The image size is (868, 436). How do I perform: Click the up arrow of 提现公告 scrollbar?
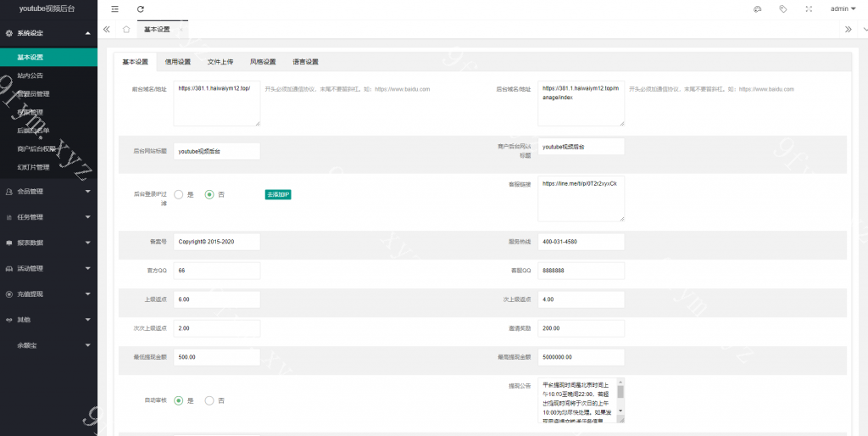(x=620, y=382)
